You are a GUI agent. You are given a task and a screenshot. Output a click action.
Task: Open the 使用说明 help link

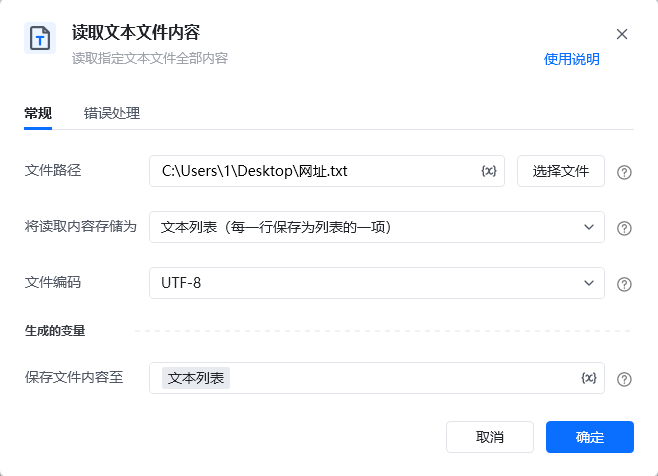click(x=572, y=59)
